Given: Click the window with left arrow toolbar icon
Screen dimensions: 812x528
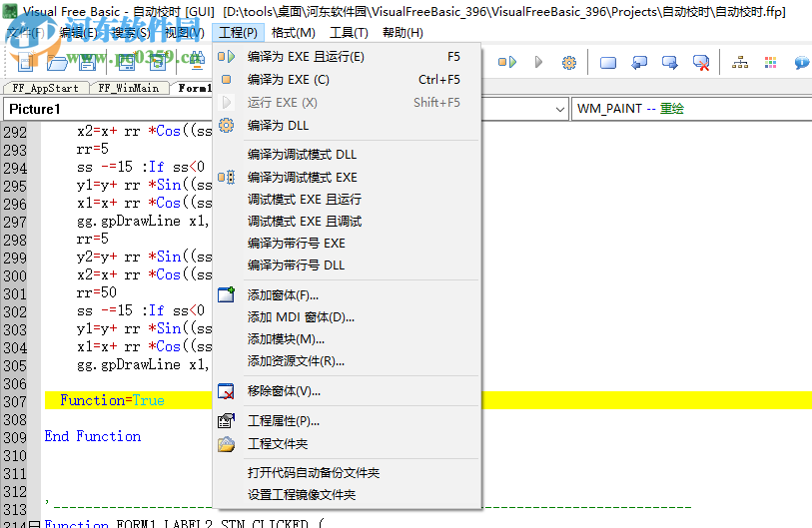Looking at the screenshot, I should (x=639, y=63).
